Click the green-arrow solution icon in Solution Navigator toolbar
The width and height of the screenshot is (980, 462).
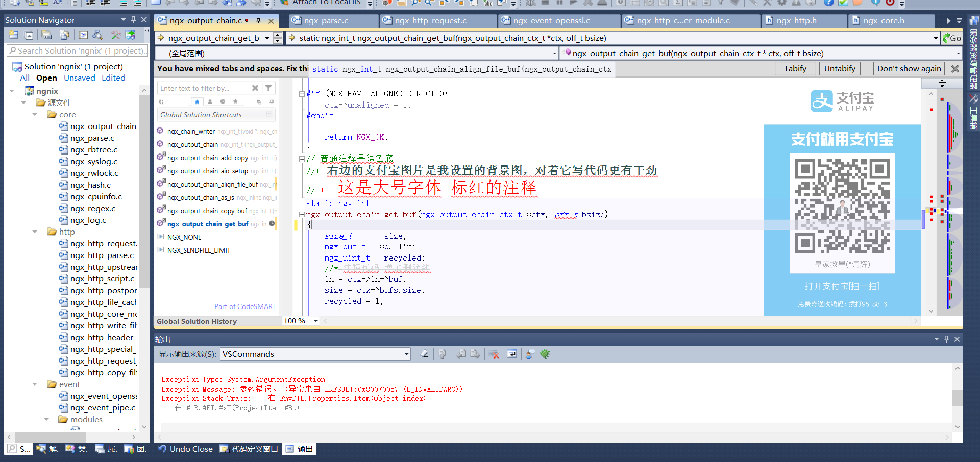(x=131, y=35)
